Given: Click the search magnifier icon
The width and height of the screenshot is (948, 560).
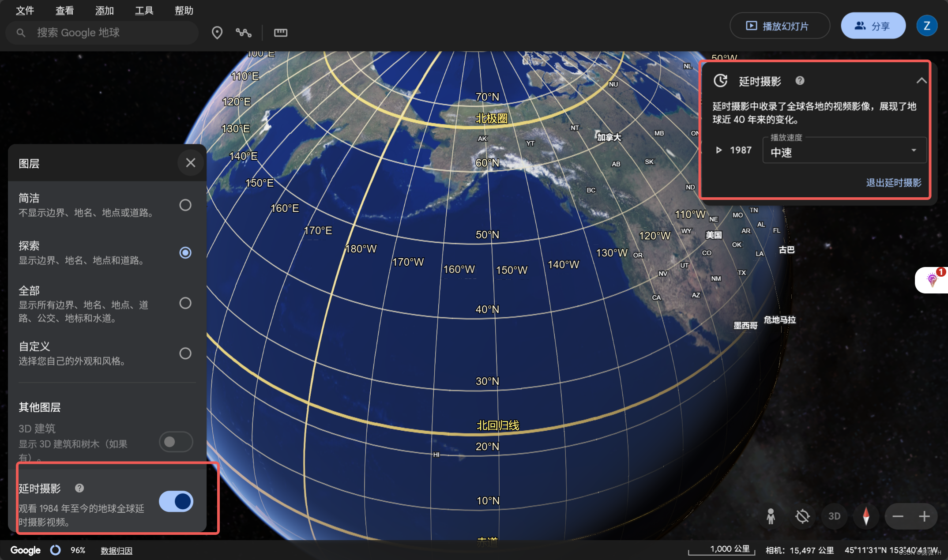Looking at the screenshot, I should click(x=21, y=33).
